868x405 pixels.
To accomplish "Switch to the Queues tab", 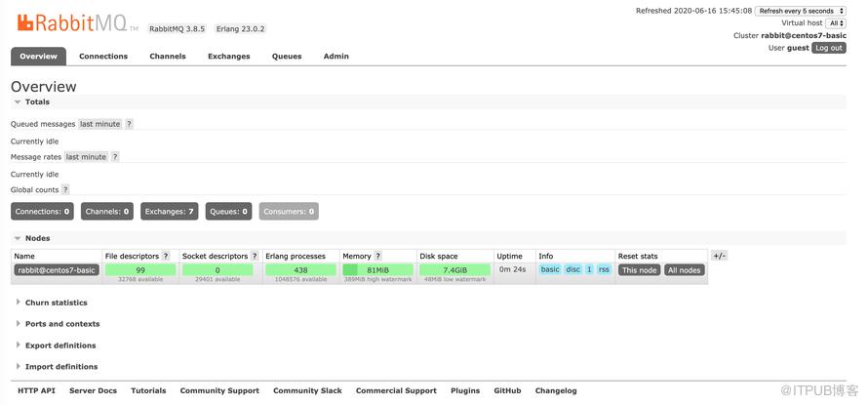I will coord(287,56).
